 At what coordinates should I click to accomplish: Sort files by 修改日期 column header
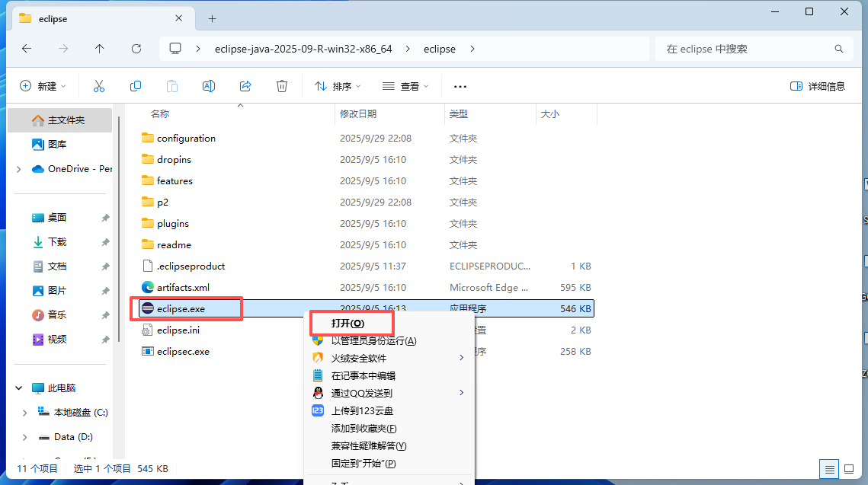point(358,114)
